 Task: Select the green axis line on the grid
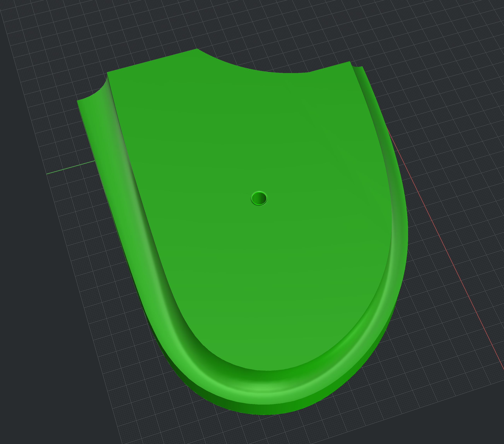71,167
